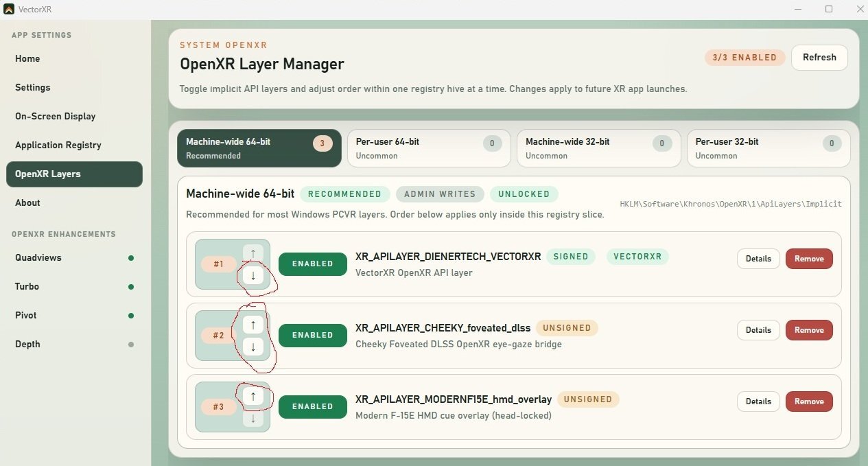Open the Settings page

pyautogui.click(x=74, y=88)
